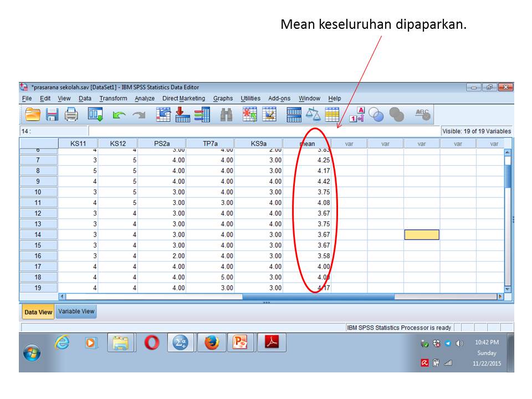Show the Variables info dialog
The image size is (532, 399).
(x=202, y=114)
